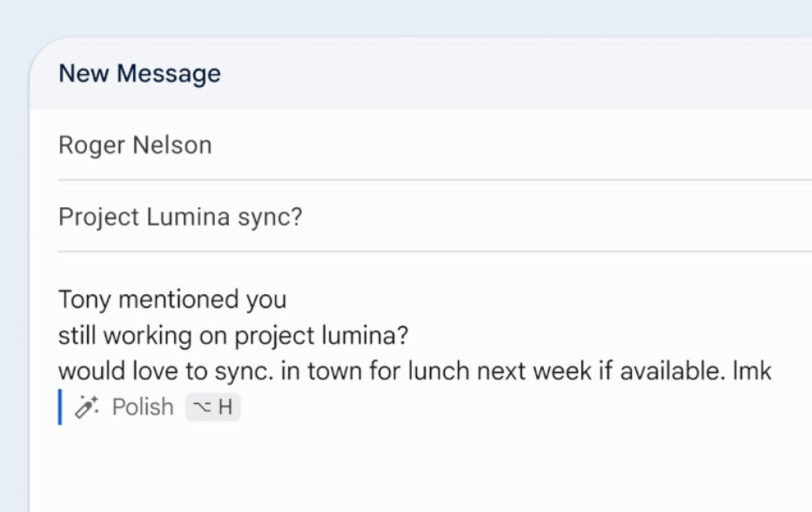
Task: Click the word 'Nelson' in recipient field
Action: tap(172, 145)
